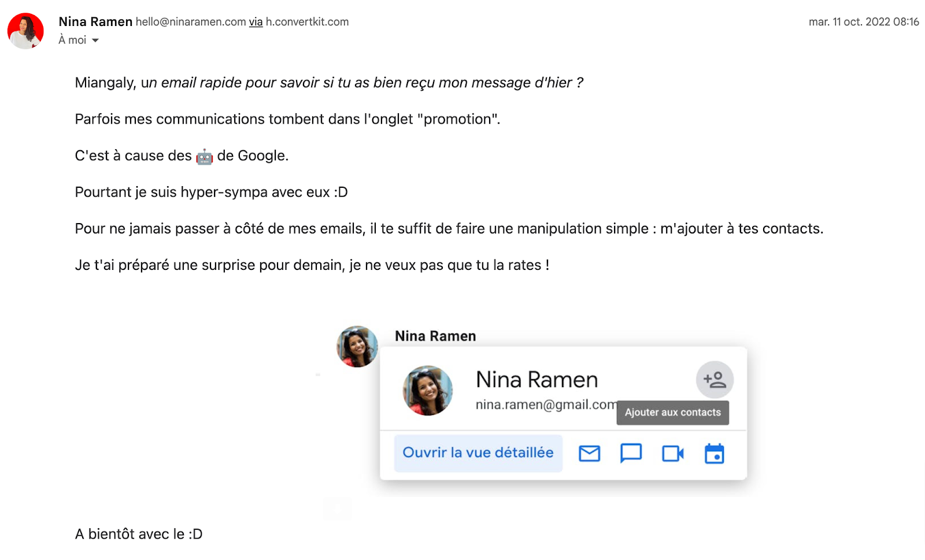Click the large "Nina Ramen" card name
This screenshot has height=560, width=925.
[x=536, y=380]
